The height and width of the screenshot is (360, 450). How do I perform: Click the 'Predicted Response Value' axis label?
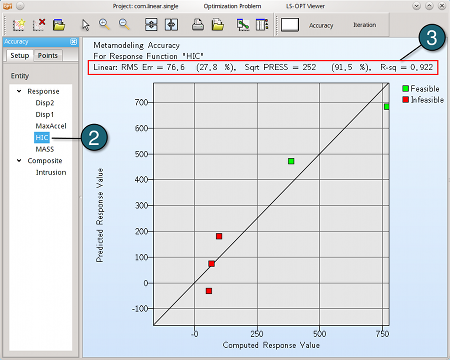(x=100, y=215)
